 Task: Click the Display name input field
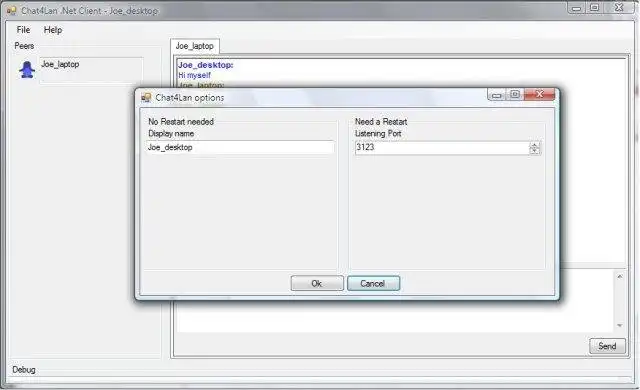coord(240,147)
